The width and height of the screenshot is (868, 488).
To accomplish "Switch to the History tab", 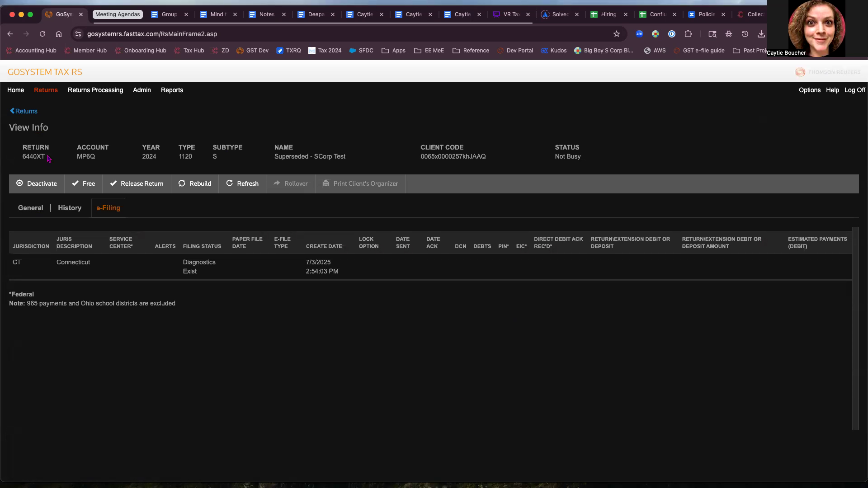I will pos(70,208).
